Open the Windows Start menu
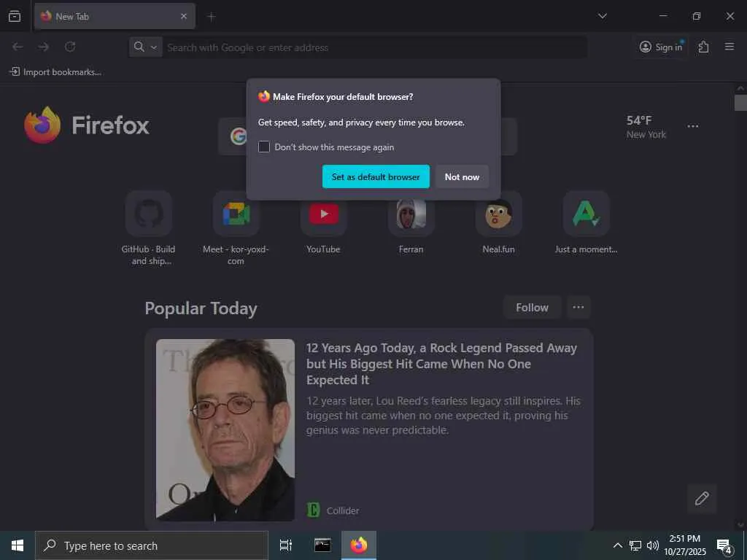 [x=18, y=545]
